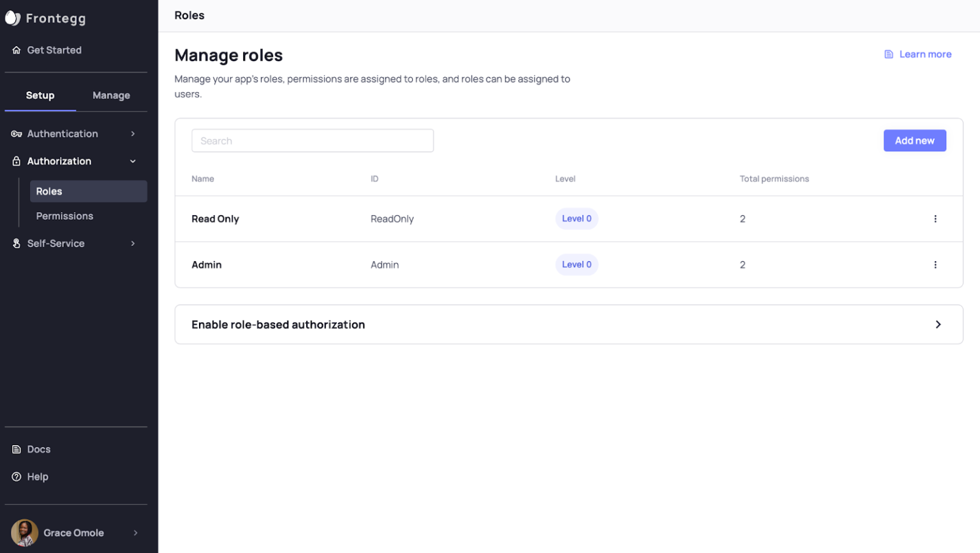Click the Docs icon in sidebar
This screenshot has height=553, width=980.
coord(16,449)
